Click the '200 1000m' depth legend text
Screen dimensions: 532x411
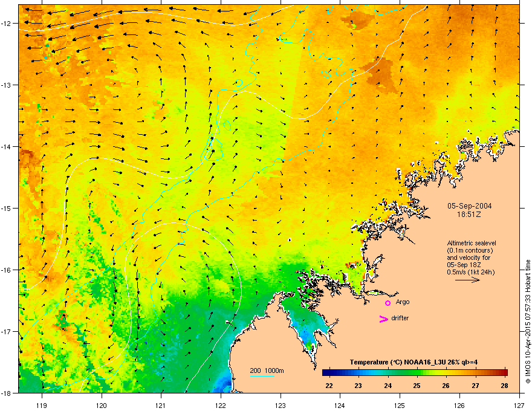point(267,371)
